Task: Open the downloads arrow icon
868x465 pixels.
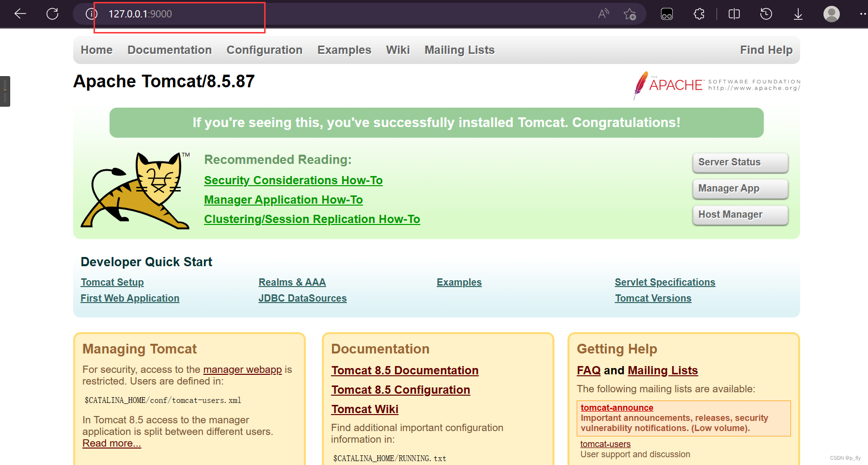Action: pos(798,14)
